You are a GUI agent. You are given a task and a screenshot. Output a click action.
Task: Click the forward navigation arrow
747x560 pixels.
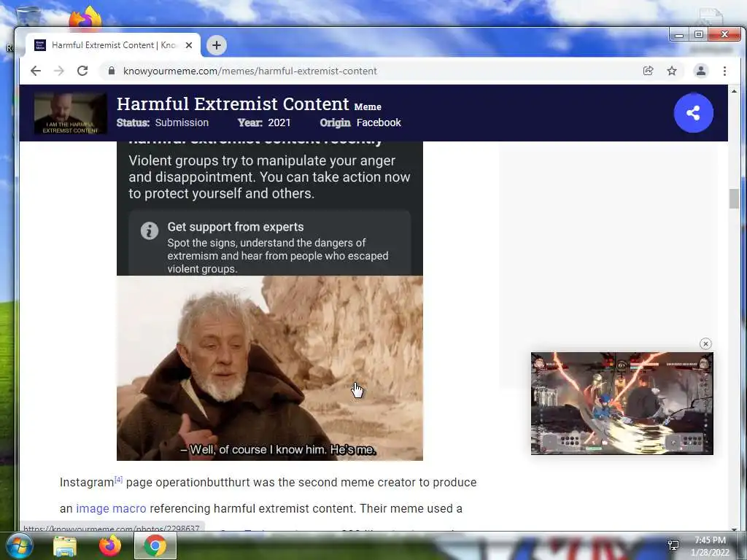59,71
